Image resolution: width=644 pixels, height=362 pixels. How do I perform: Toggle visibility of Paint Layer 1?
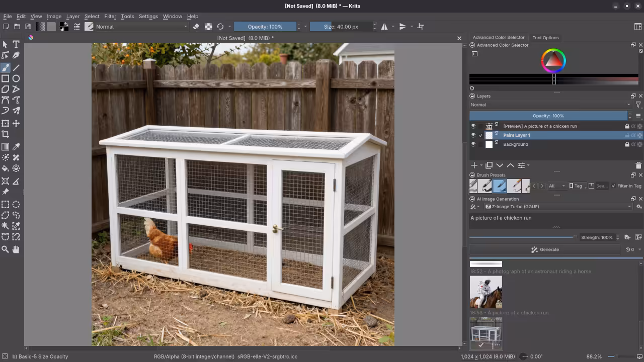[x=473, y=135]
